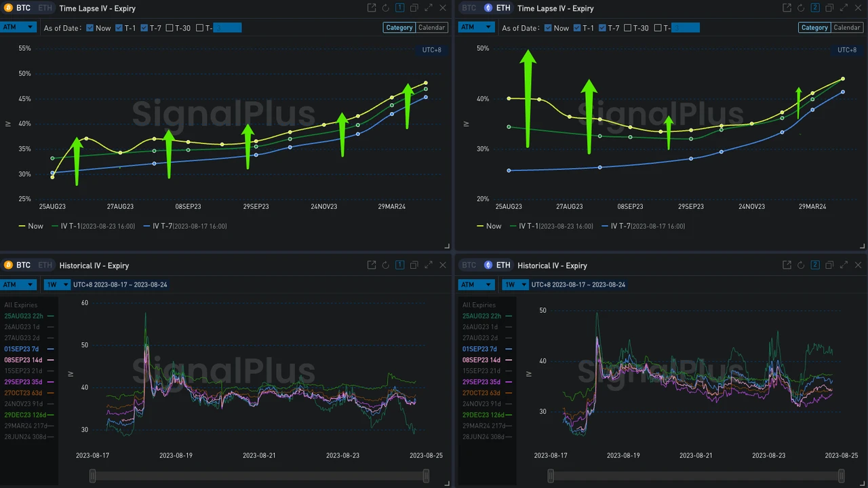This screenshot has width=868, height=488.
Task: Click All Expiries in BTC Historical IV panel
Action: pos(21,305)
